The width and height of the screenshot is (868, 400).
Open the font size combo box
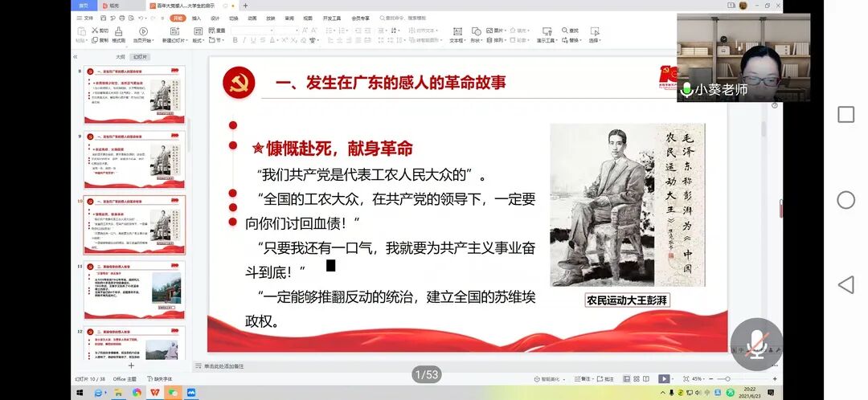click(x=287, y=31)
